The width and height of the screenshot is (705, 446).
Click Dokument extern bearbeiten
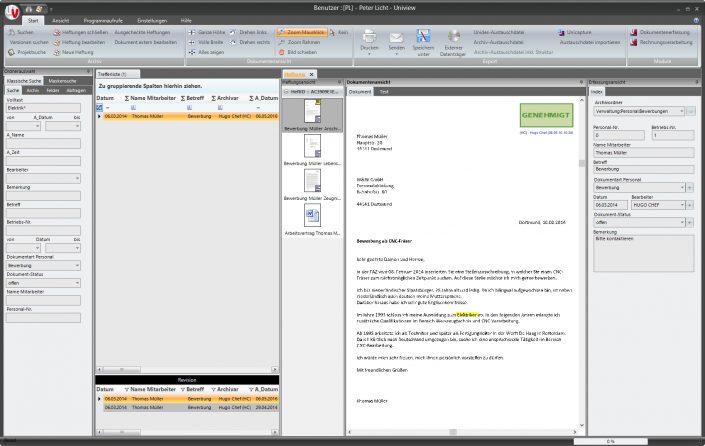click(x=146, y=42)
